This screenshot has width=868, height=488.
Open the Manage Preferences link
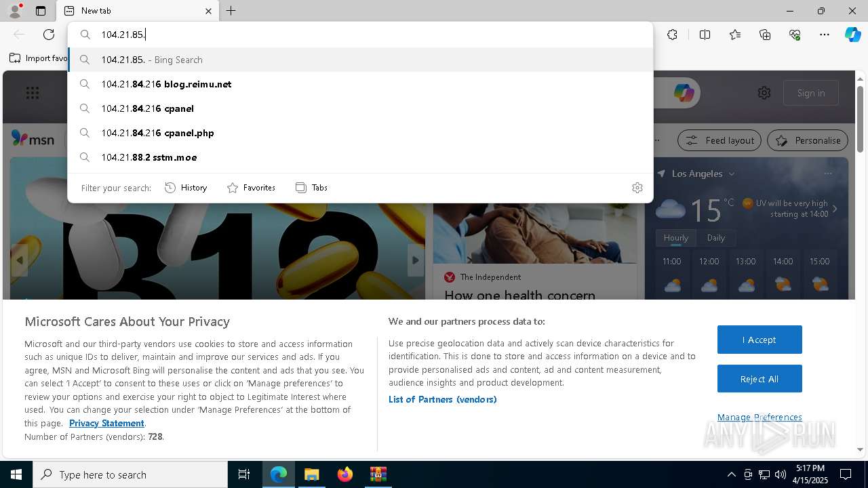[x=759, y=417]
